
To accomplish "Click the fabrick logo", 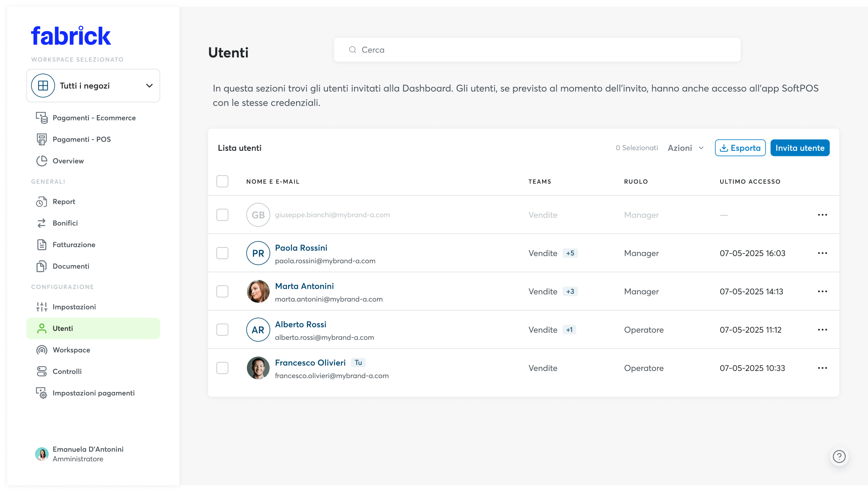I will click(71, 36).
